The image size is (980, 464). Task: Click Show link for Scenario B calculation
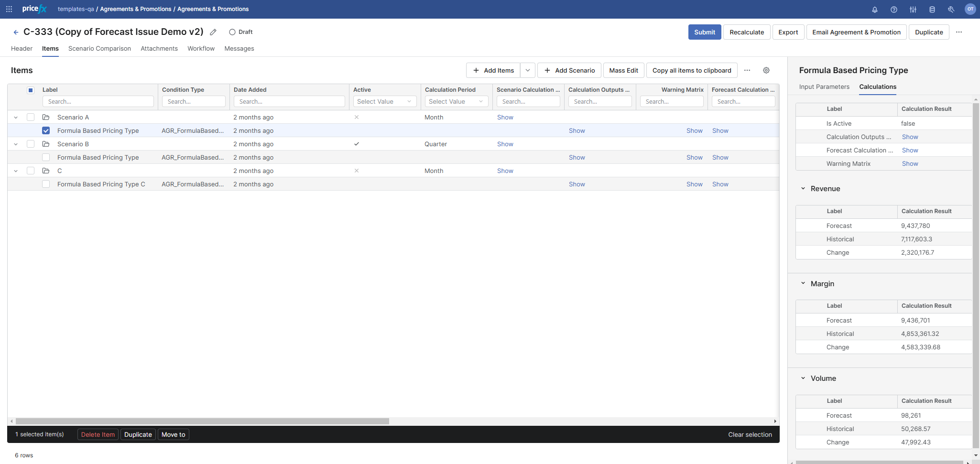coord(505,144)
